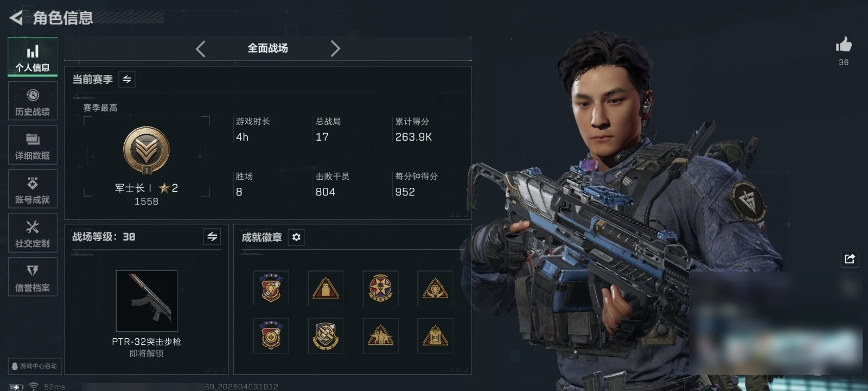Screen dimensions: 868x391
Task: Click the 军士长 rank emblem
Action: [x=146, y=150]
